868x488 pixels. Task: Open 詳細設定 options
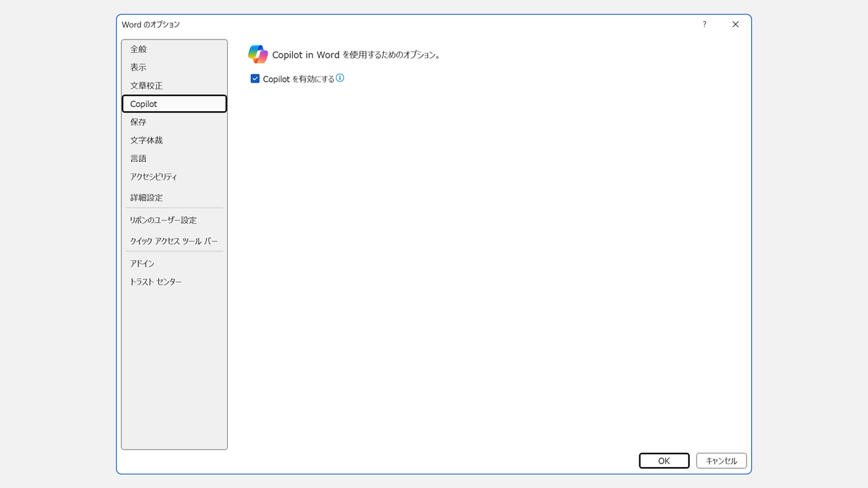pos(146,198)
